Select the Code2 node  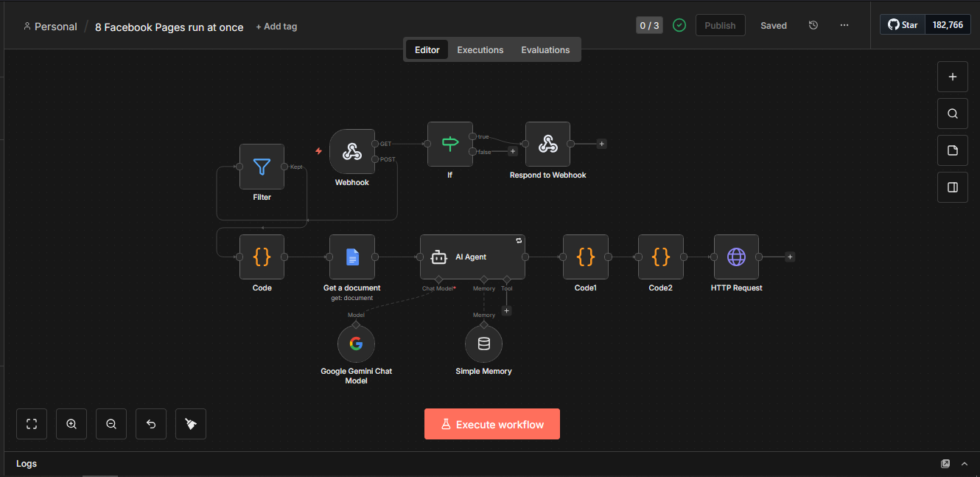[661, 257]
